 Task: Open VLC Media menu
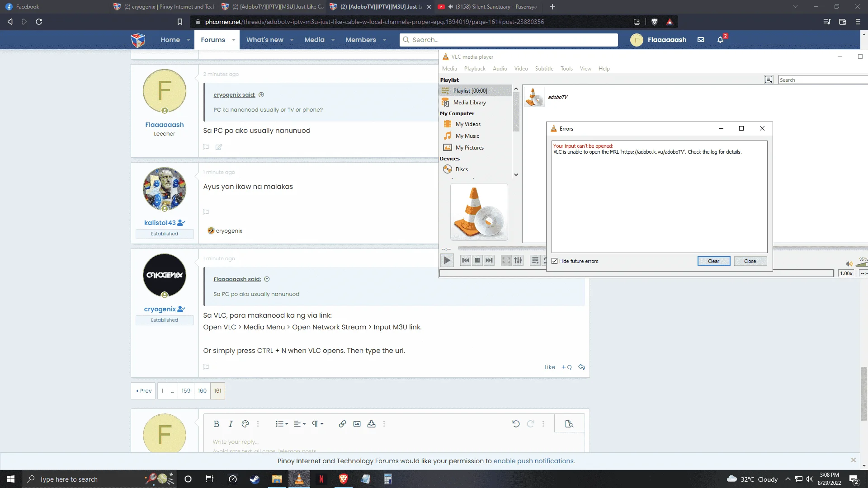point(449,69)
